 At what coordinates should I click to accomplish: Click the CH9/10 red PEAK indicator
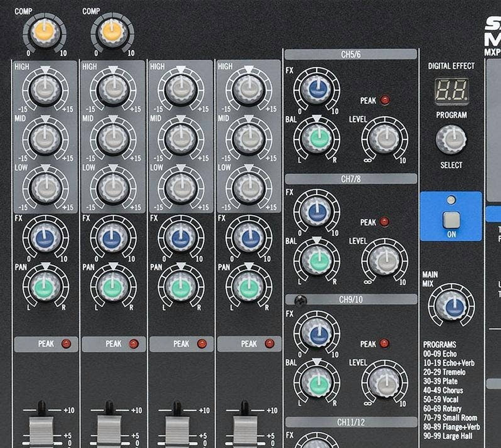pos(384,343)
